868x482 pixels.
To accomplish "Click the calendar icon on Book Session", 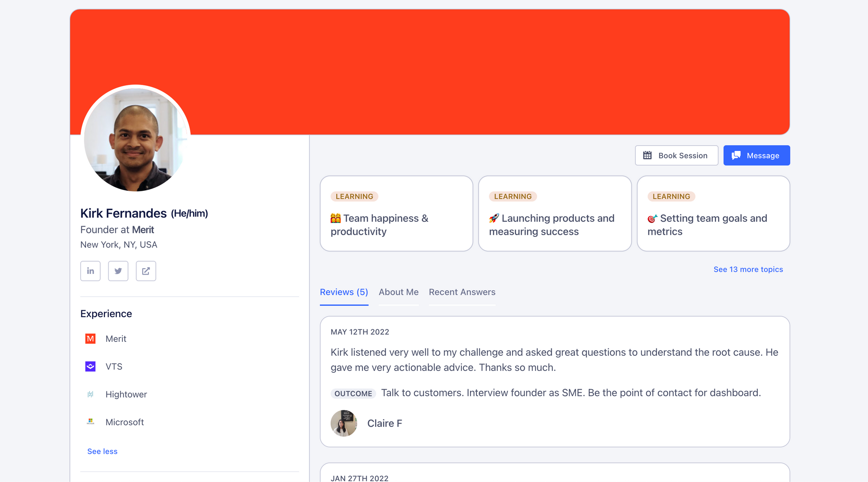I will click(647, 155).
